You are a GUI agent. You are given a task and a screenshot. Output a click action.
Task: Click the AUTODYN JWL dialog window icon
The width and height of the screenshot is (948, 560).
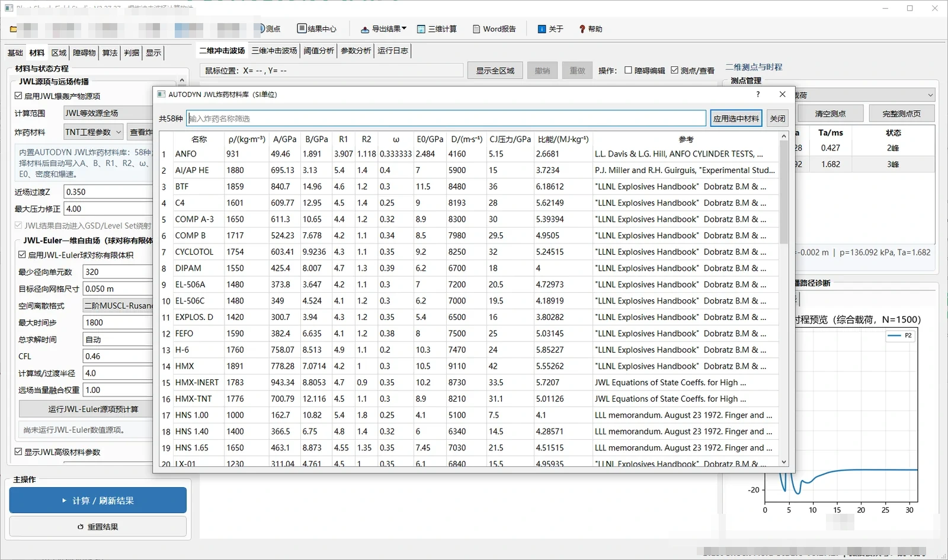(x=161, y=94)
